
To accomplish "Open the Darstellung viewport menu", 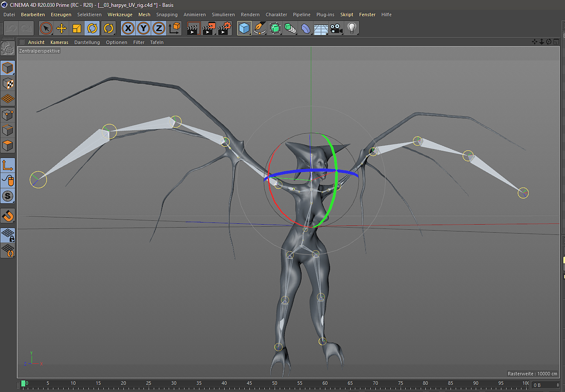I will 87,42.
